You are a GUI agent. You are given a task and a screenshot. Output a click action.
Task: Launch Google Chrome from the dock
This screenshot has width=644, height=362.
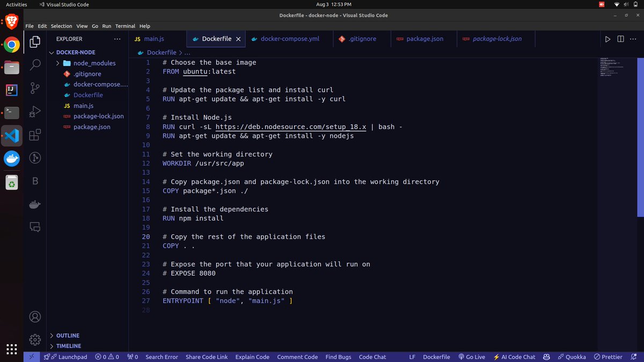click(12, 45)
